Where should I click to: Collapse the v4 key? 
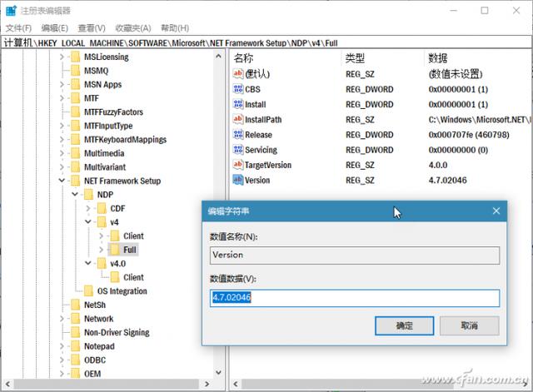88,222
